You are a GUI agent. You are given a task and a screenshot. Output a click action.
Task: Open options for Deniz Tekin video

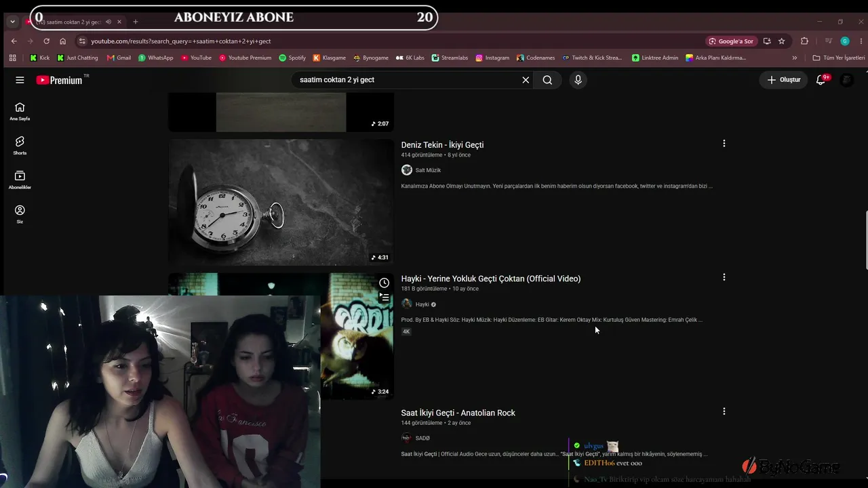pyautogui.click(x=724, y=144)
